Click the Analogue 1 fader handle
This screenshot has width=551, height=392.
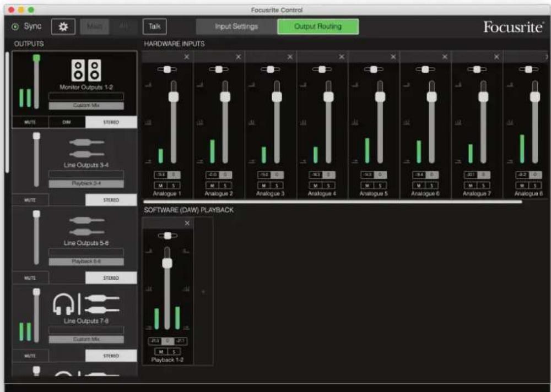174,97
